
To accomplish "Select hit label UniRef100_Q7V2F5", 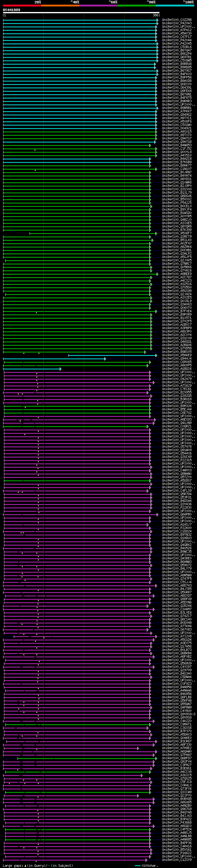I will (x=177, y=321).
